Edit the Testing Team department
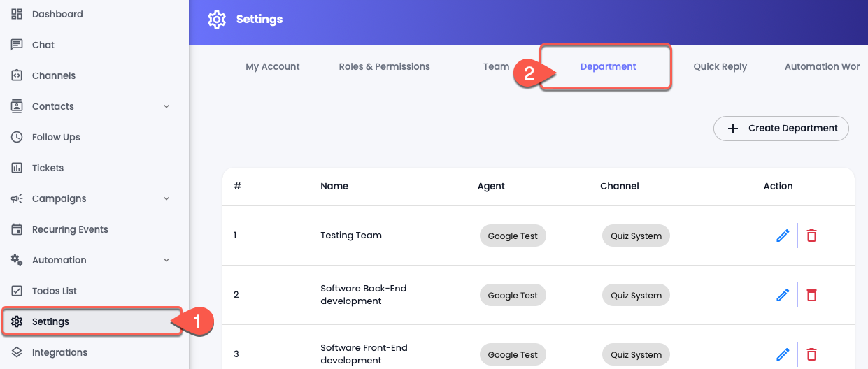This screenshot has height=369, width=868. click(783, 236)
